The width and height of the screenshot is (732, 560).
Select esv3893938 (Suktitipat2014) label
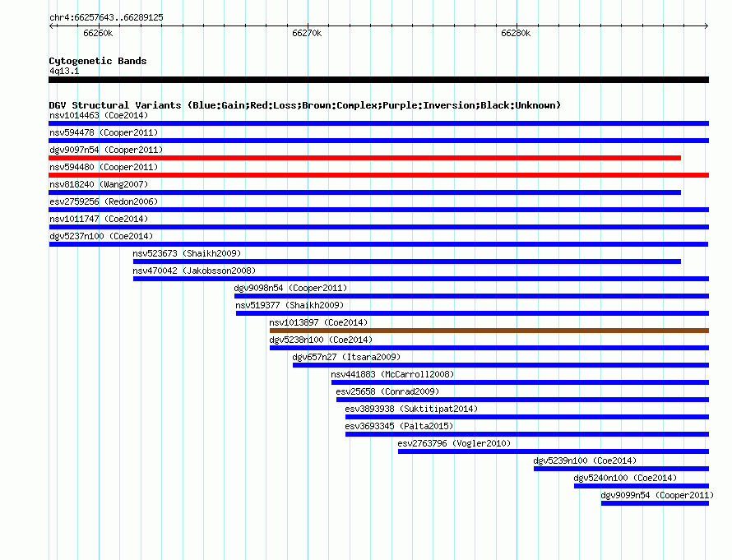(x=411, y=409)
